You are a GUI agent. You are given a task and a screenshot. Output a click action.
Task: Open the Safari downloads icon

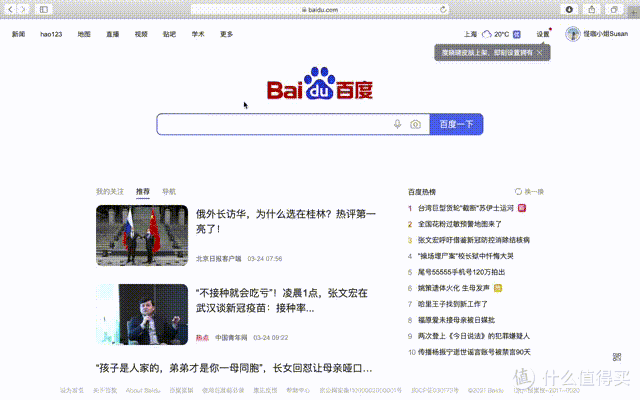coord(569,9)
